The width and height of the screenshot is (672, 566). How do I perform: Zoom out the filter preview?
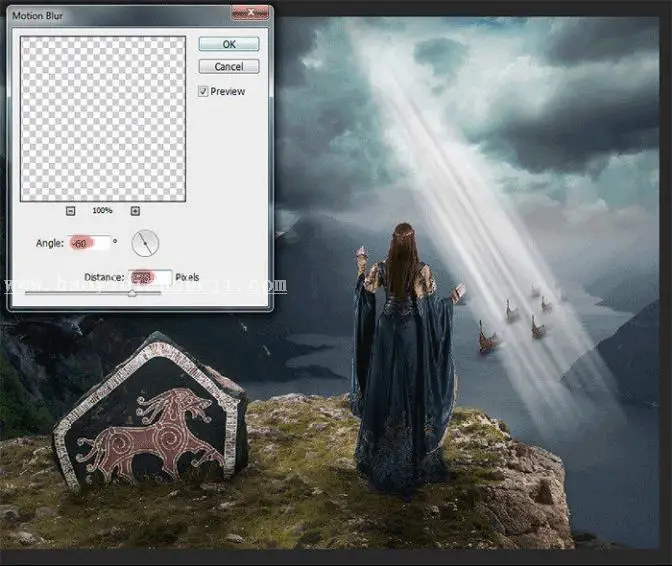click(71, 211)
